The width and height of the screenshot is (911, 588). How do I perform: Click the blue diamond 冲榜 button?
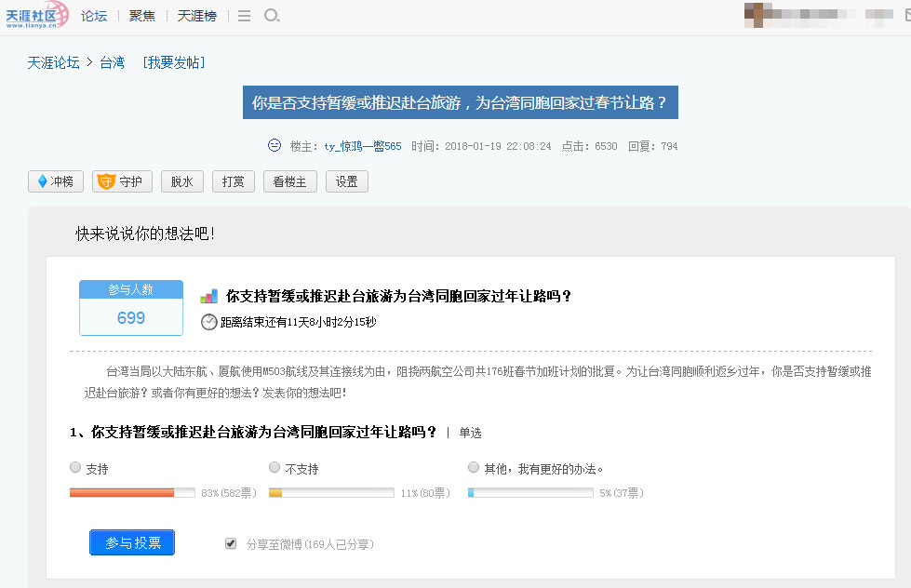click(x=56, y=181)
